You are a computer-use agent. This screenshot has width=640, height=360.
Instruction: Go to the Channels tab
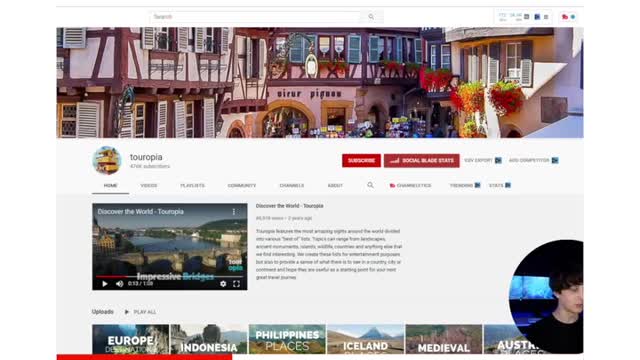(x=291, y=185)
